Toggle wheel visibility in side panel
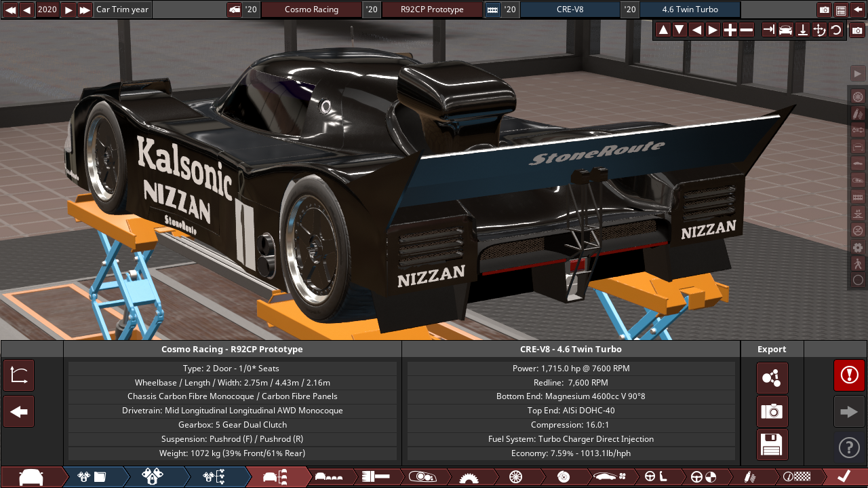This screenshot has height=488, width=868. tap(858, 96)
